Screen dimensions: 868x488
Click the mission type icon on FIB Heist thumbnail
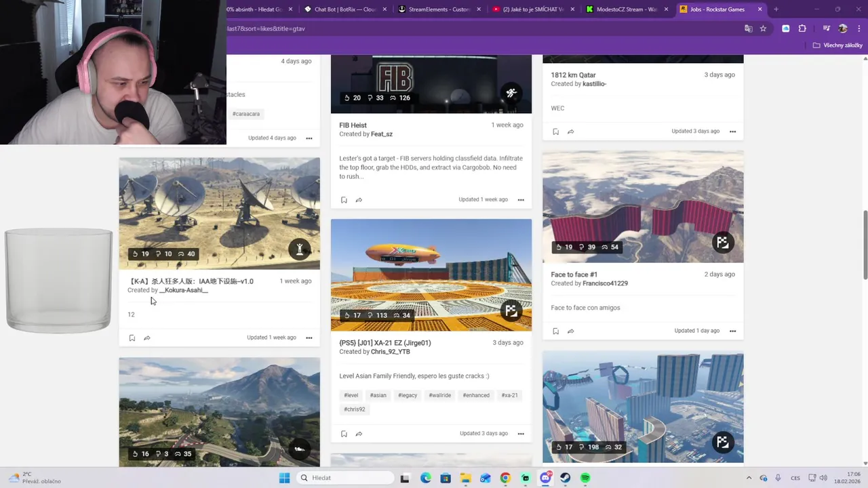tap(511, 93)
